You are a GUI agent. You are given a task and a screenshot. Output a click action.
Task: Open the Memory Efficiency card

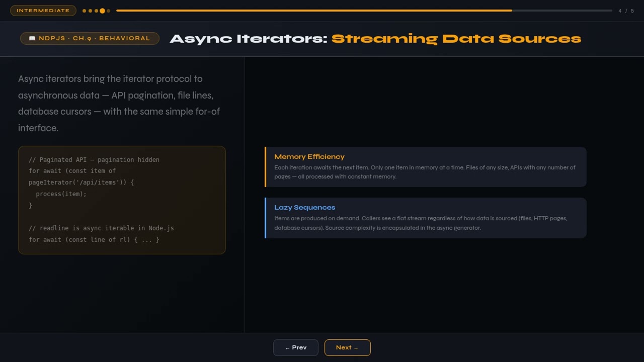click(x=426, y=167)
